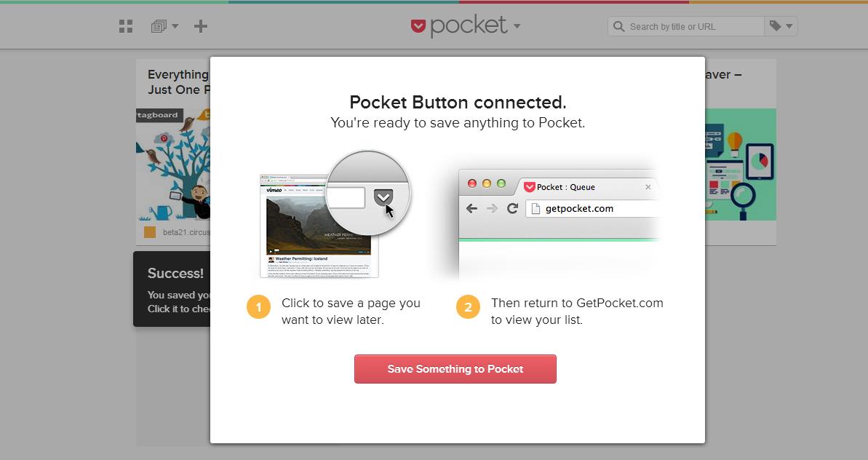Screen dimensions: 868x460
Task: Click the plus icon to add item
Action: [200, 26]
